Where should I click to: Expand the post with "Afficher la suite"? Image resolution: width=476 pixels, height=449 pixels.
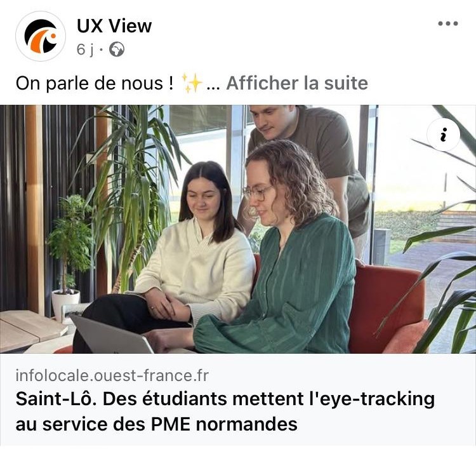(x=297, y=83)
